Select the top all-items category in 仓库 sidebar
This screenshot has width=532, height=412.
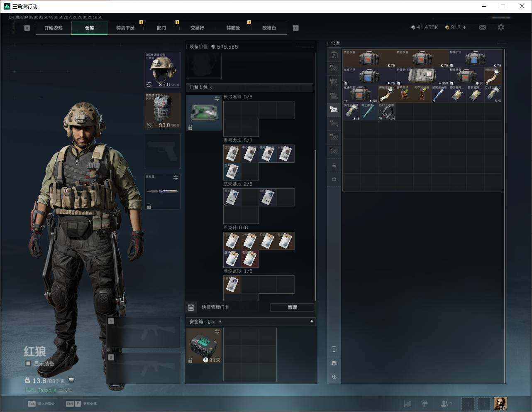tap(334, 54)
